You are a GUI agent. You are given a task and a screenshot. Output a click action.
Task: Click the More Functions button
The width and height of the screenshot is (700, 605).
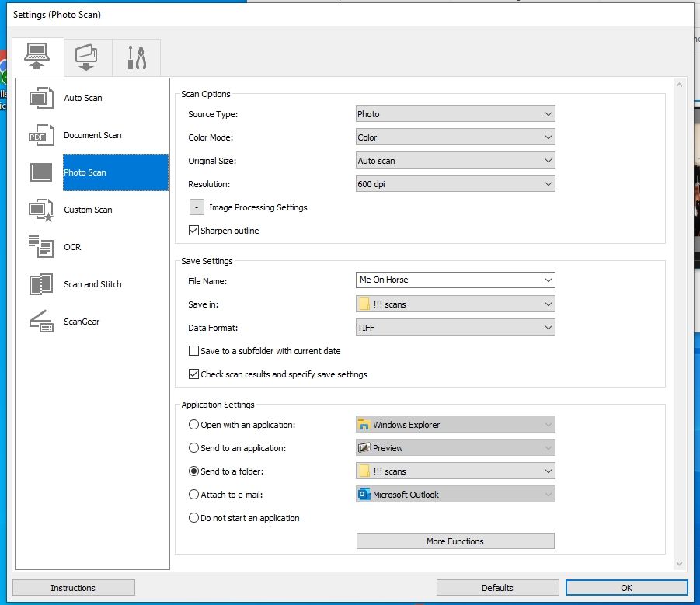pyautogui.click(x=455, y=541)
